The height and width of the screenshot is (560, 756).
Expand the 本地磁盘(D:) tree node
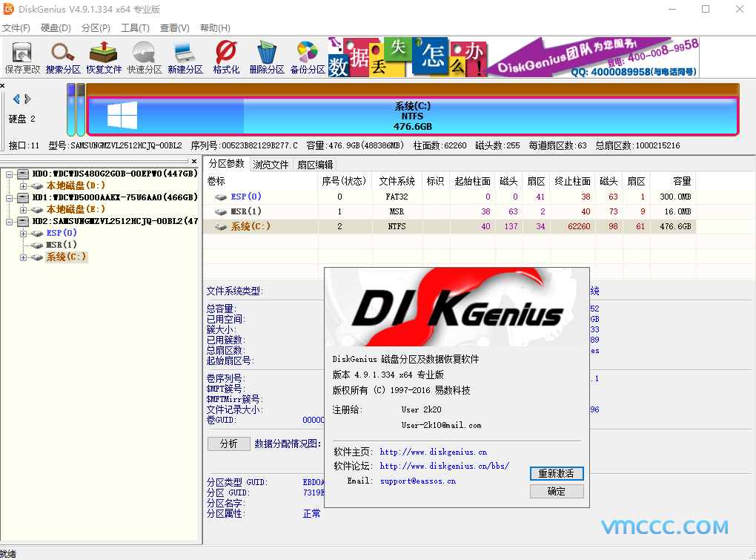pos(23,185)
